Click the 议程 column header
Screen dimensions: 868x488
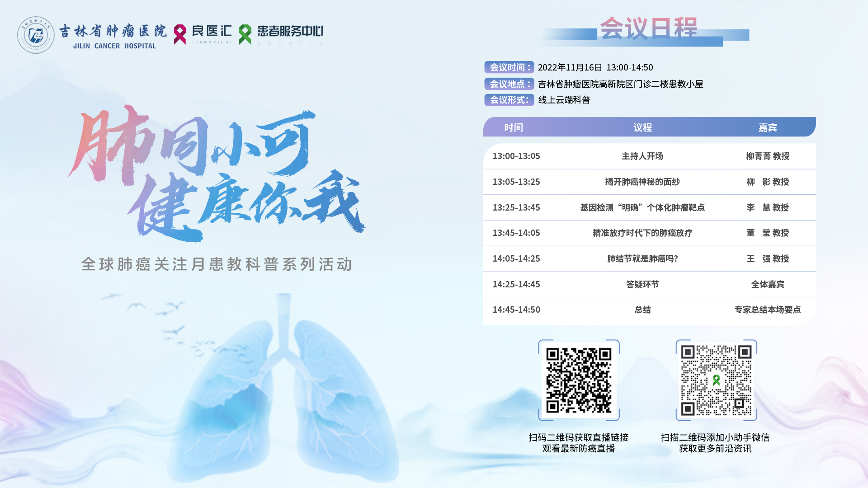point(642,127)
